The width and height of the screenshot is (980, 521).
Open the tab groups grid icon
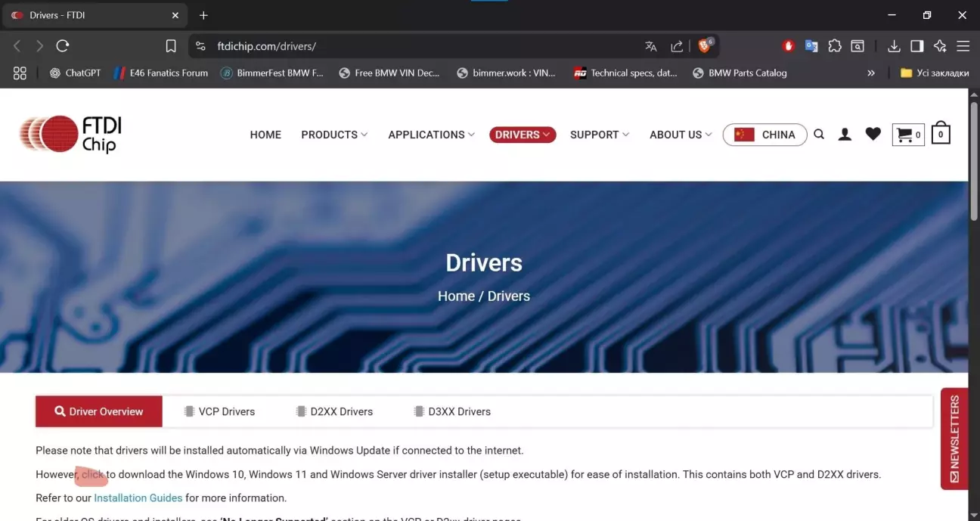click(20, 73)
